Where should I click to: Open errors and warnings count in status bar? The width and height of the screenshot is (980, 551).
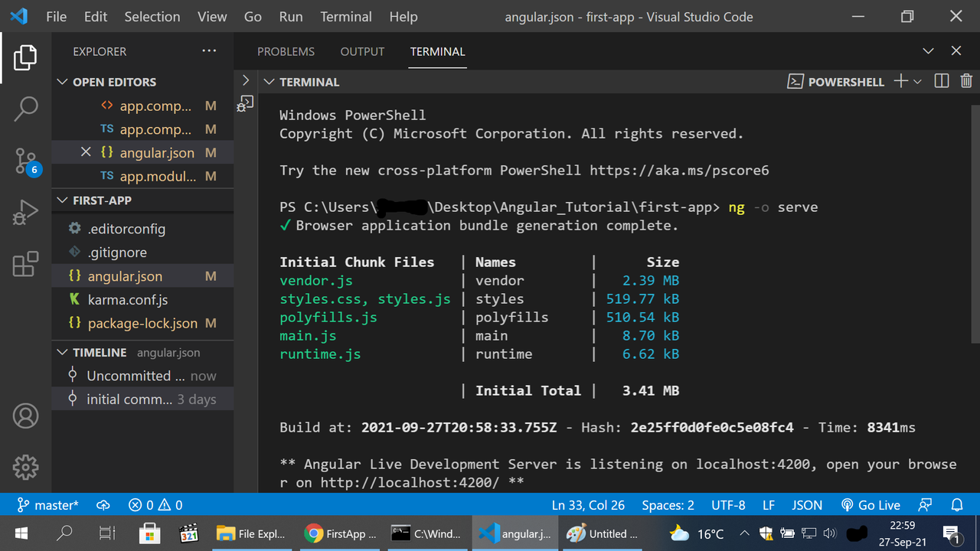[x=155, y=505]
